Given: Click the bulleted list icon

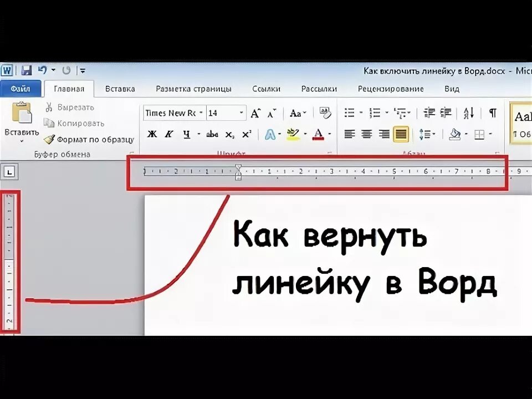Looking at the screenshot, I should point(350,112).
